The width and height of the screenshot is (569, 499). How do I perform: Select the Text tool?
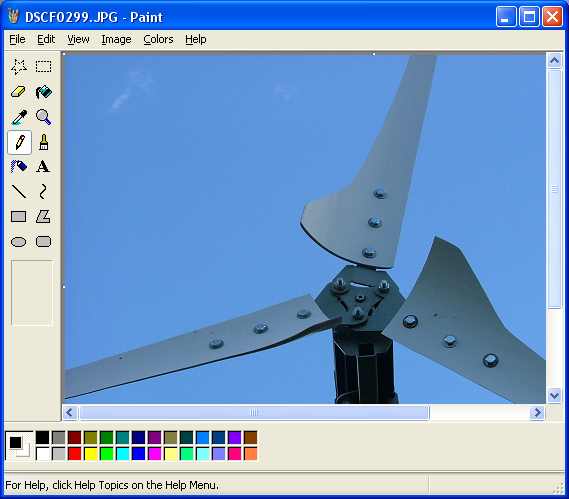click(43, 167)
